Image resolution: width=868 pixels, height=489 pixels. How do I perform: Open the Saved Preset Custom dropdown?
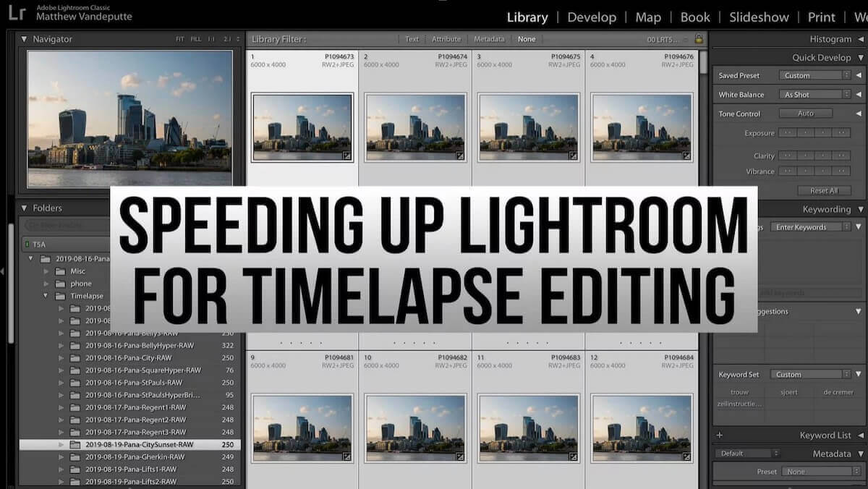tap(814, 75)
